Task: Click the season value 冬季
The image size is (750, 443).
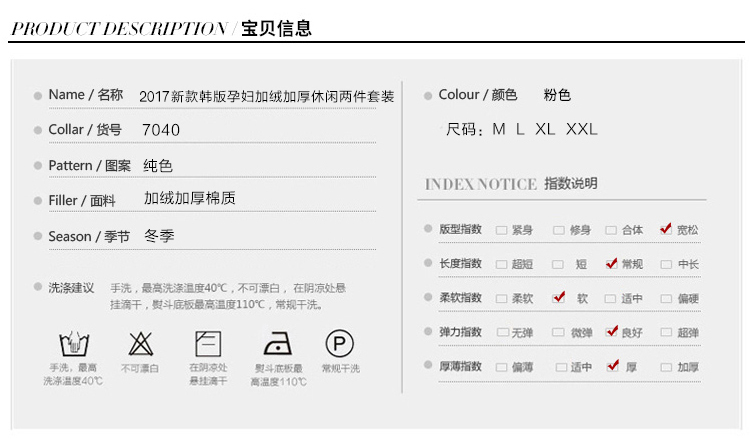Action: click(x=159, y=236)
